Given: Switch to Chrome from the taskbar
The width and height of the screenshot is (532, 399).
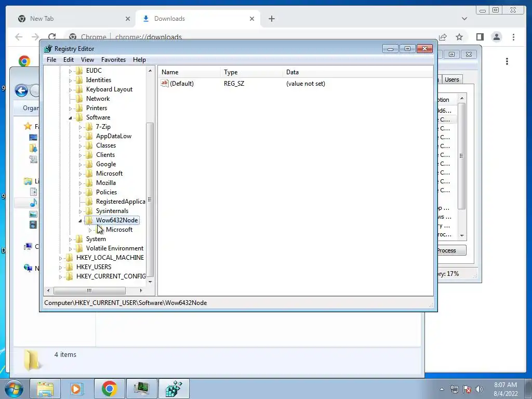Looking at the screenshot, I should pos(109,389).
